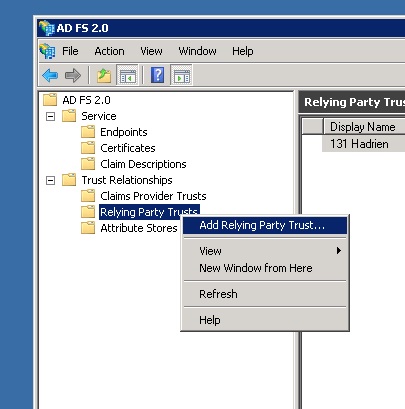
Task: Expand the View submenu arrow
Action: tap(339, 250)
